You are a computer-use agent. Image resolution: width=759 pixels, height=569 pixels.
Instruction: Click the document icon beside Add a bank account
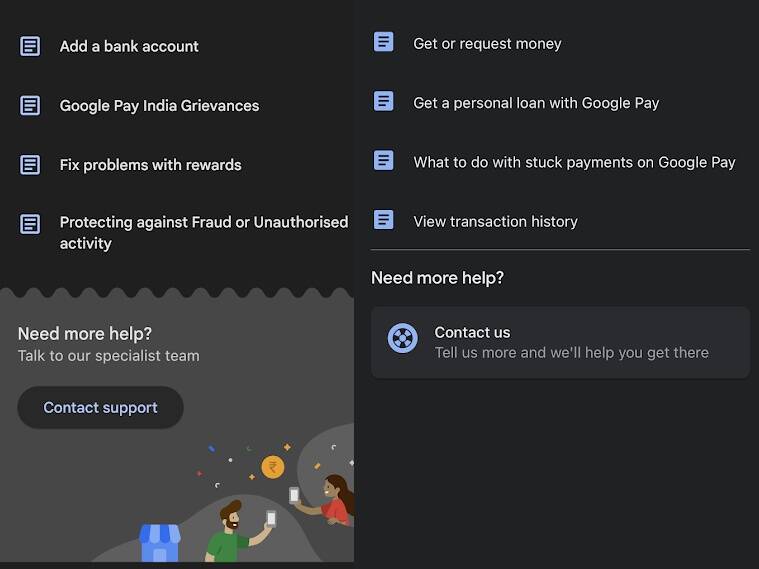click(31, 46)
